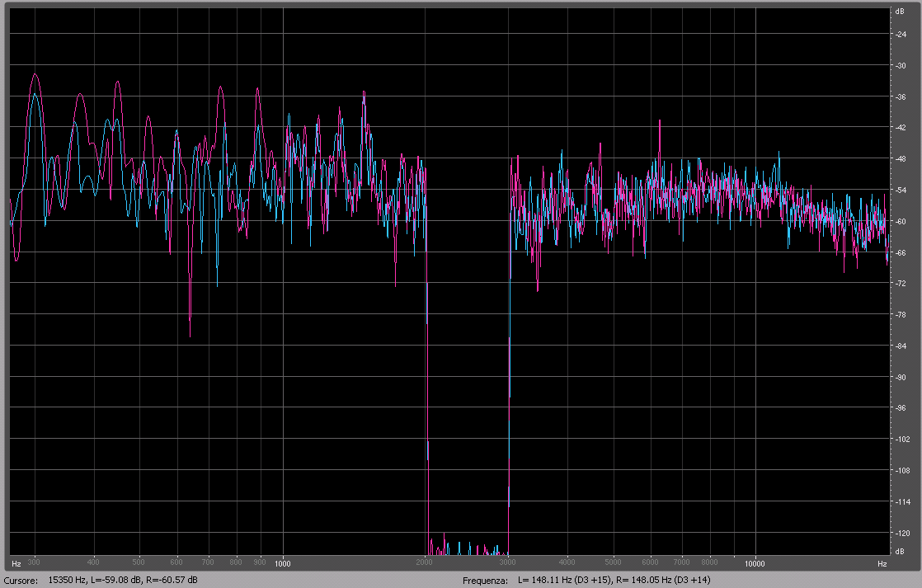Click the 300 Hz frequency axis label
The image size is (922, 588).
(34, 562)
